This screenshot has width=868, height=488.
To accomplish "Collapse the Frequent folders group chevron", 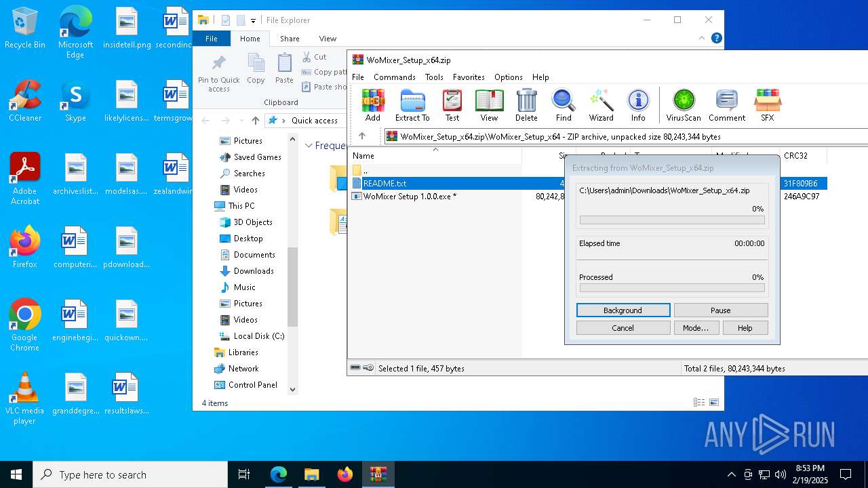I will click(309, 146).
